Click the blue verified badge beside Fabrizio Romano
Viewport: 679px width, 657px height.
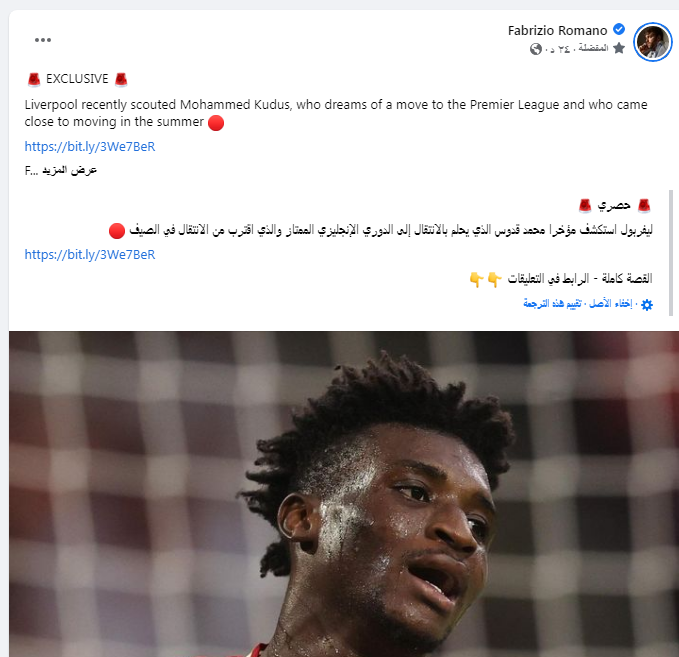[619, 29]
